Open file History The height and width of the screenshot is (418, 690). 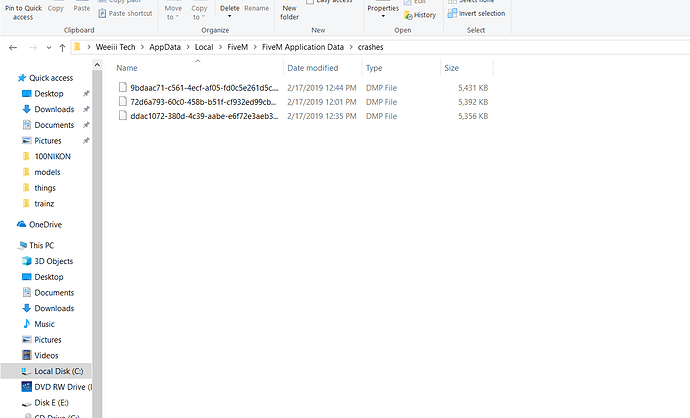(x=420, y=15)
